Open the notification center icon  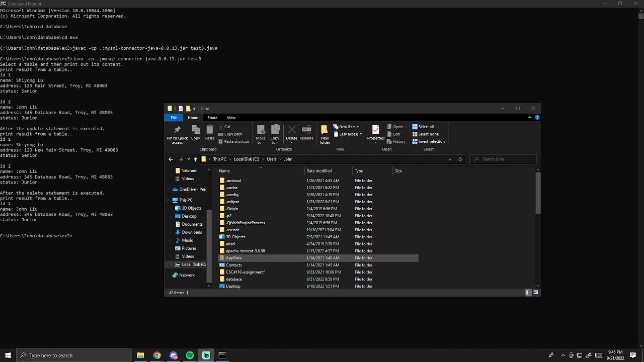pyautogui.click(x=633, y=355)
